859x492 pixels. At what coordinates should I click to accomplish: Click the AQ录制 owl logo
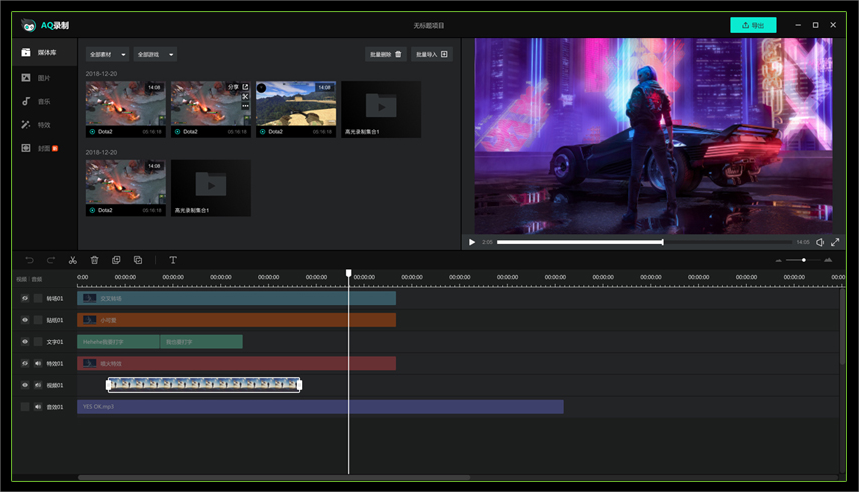coord(28,25)
